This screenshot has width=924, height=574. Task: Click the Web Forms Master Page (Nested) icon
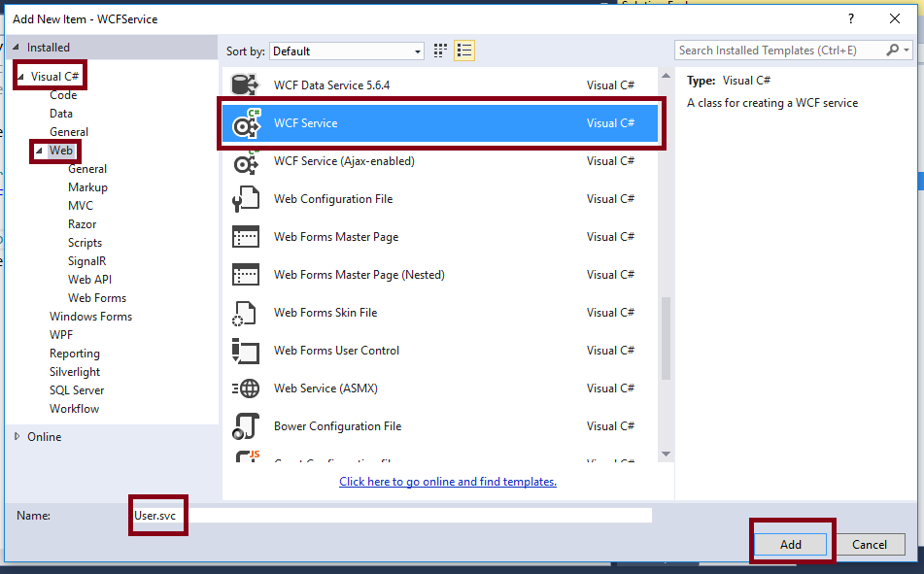tap(246, 275)
